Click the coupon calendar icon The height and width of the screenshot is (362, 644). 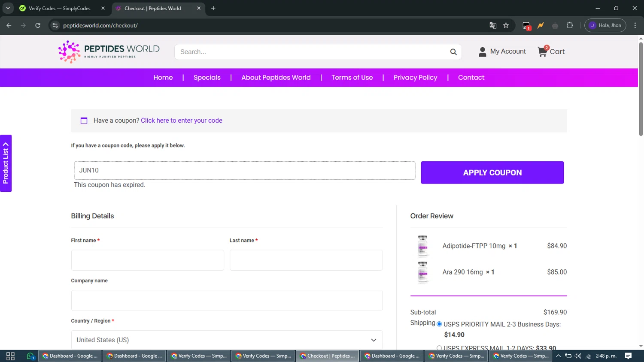click(84, 121)
